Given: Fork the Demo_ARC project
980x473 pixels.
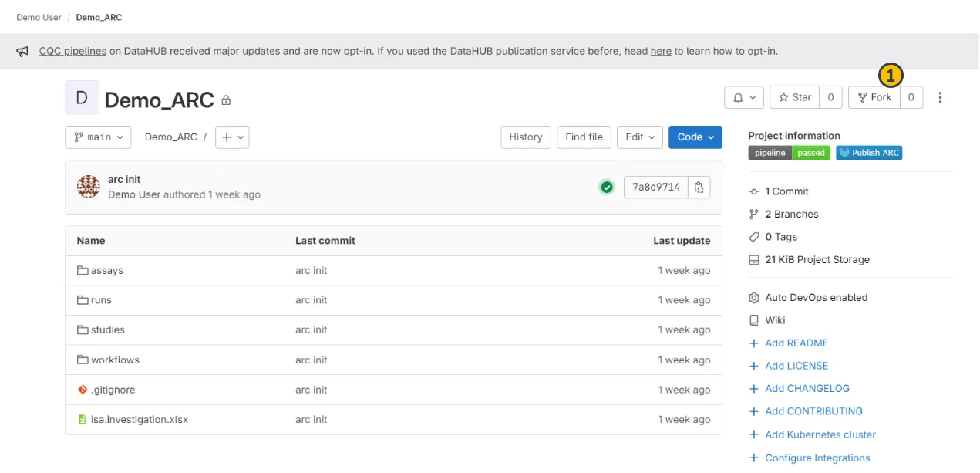Looking at the screenshot, I should 874,97.
